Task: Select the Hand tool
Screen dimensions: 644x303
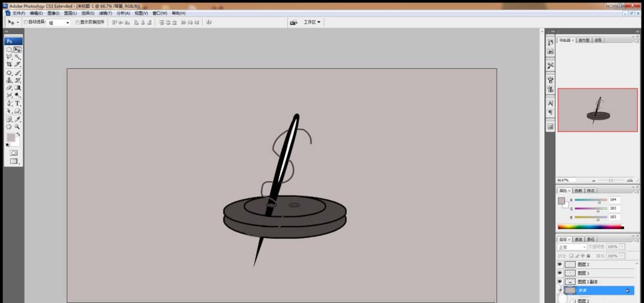Action: tap(8, 127)
